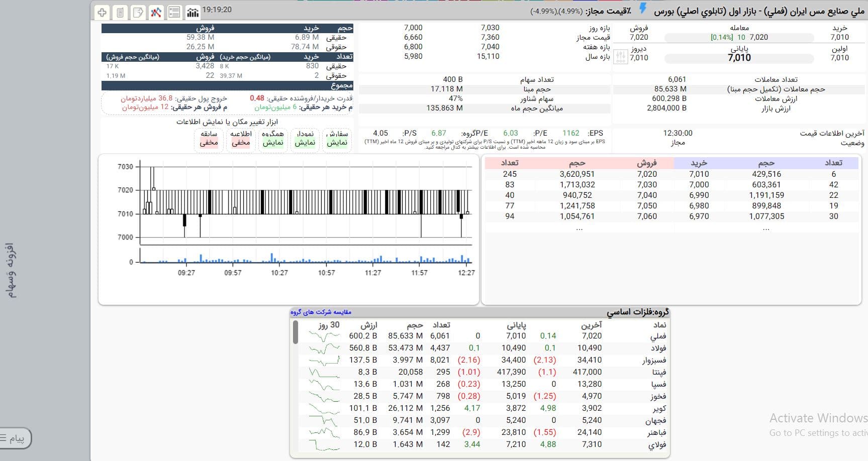Click the خروج پول حقیقی 36.8 text

pyautogui.click(x=174, y=98)
